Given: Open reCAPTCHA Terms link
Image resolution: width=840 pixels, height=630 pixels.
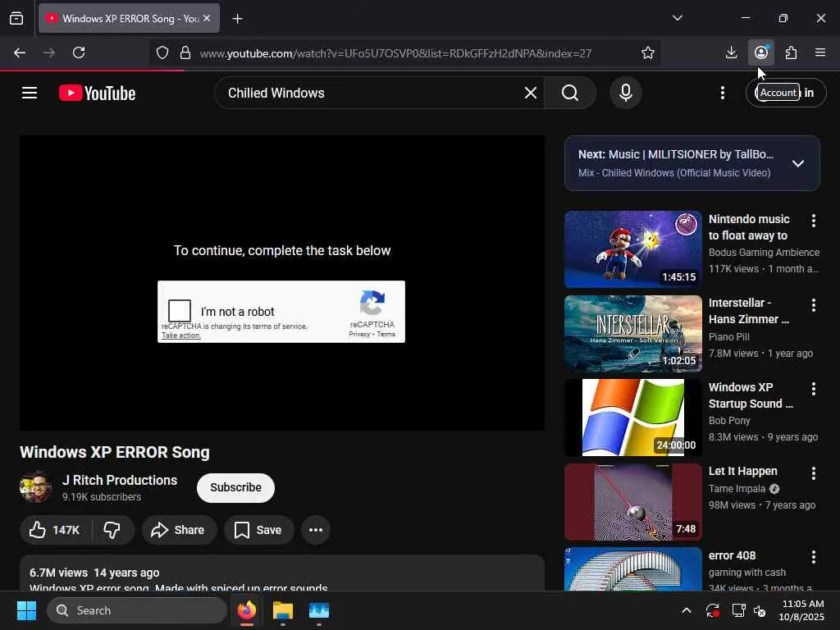Looking at the screenshot, I should pos(386,335).
